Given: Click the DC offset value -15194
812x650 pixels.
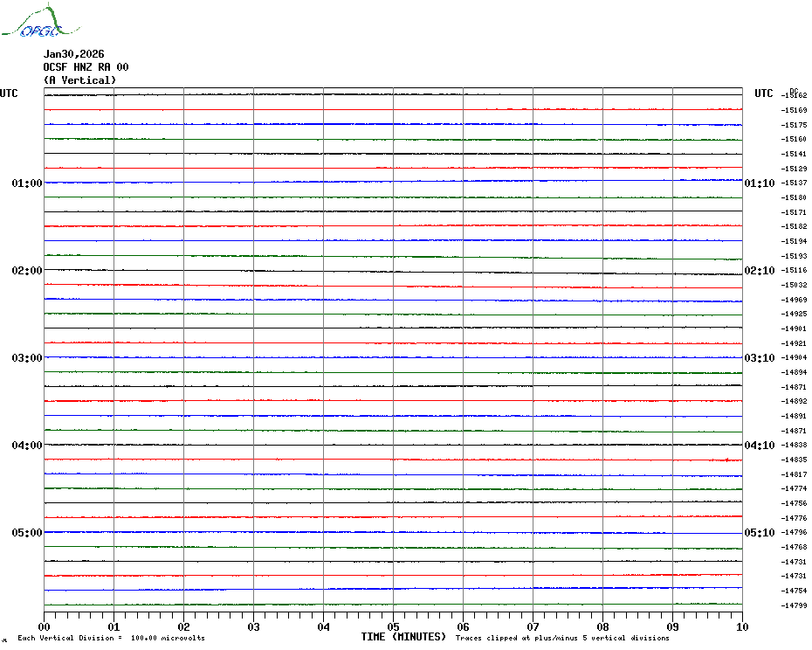Looking at the screenshot, I should tap(795, 241).
